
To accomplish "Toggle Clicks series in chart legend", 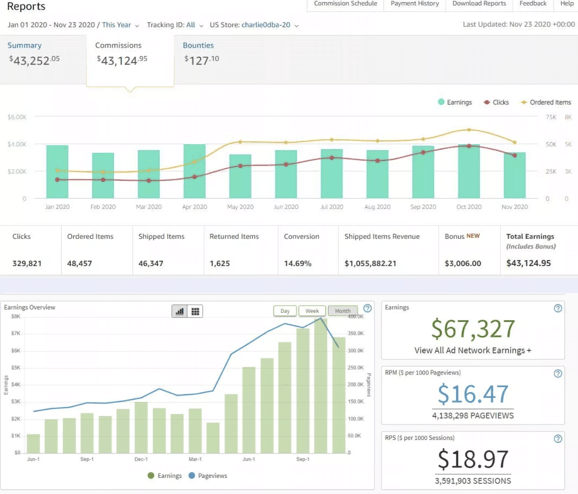I will coord(496,102).
